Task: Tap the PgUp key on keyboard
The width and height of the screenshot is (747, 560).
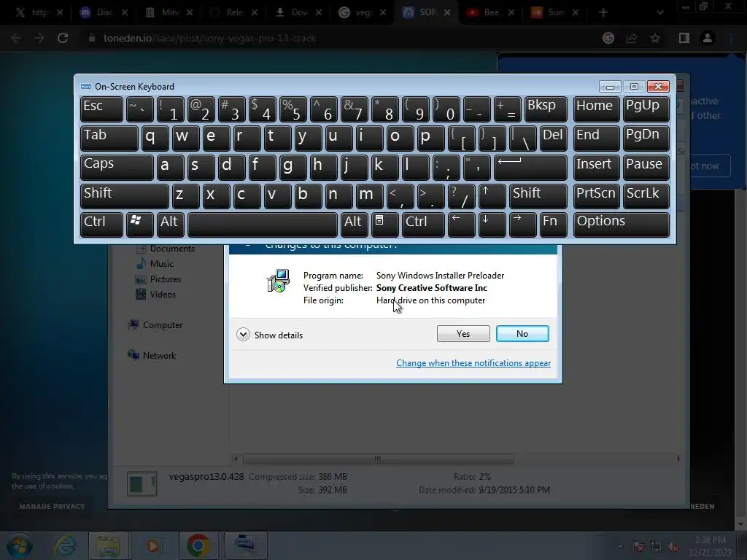Action: tap(646, 109)
